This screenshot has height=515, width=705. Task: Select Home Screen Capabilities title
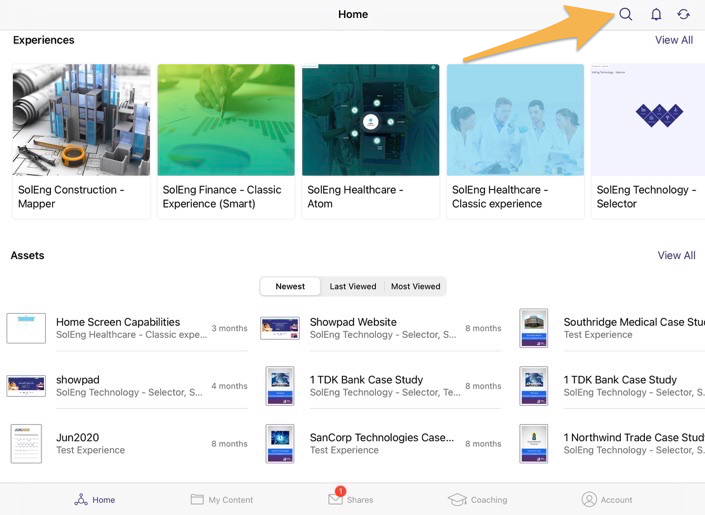(x=118, y=322)
